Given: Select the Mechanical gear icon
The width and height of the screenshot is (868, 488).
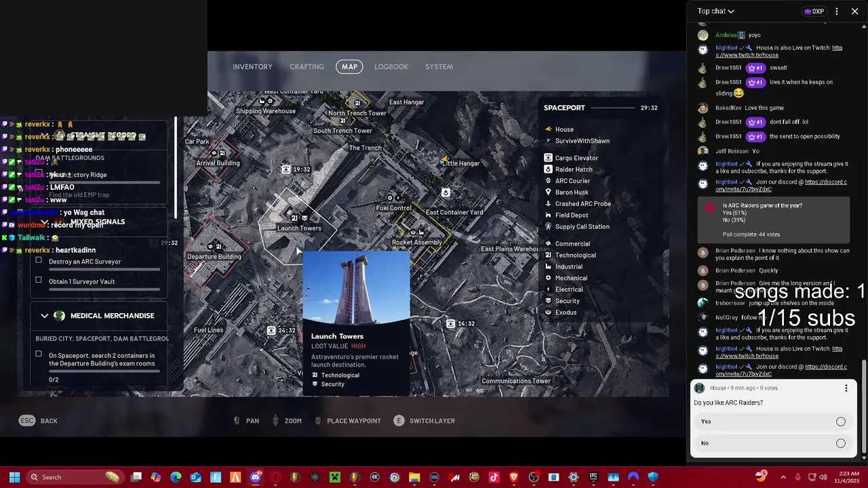Looking at the screenshot, I should coord(548,278).
